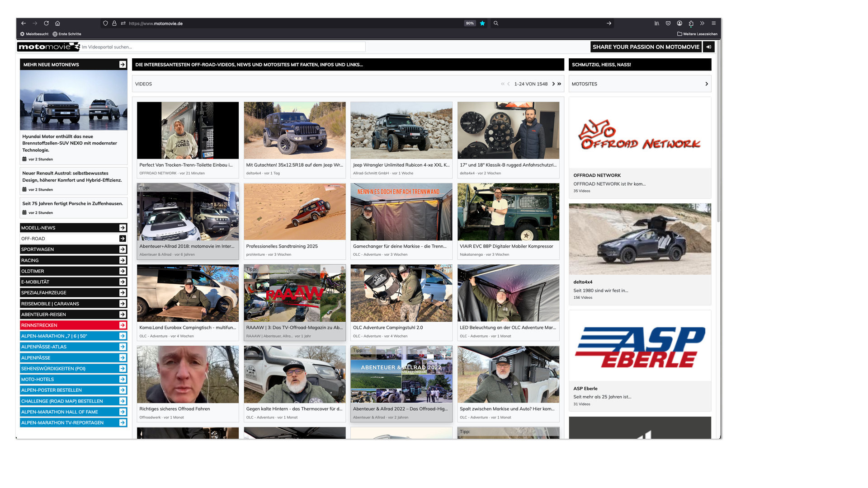Open VIAIR EVC 88P Kompressor video
The image size is (868, 488).
508,221
